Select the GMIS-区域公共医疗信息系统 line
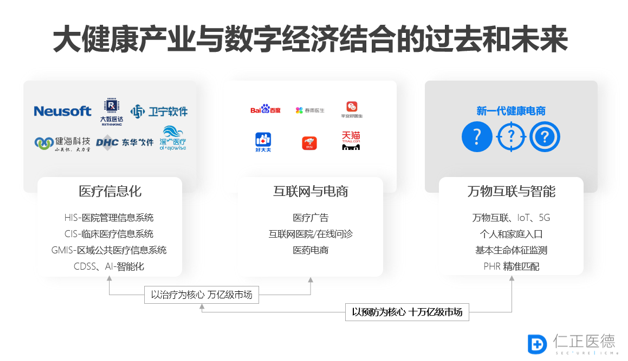Screen dimensions: 628x361 click(x=109, y=250)
